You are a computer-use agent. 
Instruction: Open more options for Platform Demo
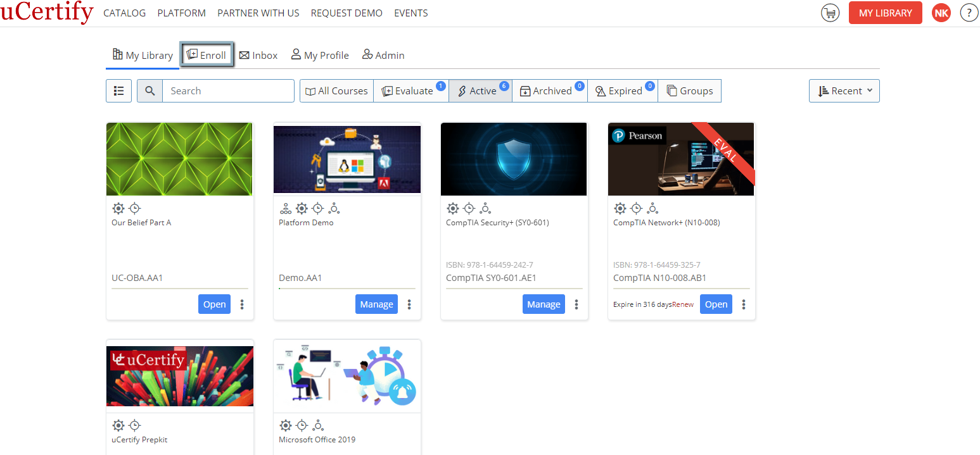point(409,304)
